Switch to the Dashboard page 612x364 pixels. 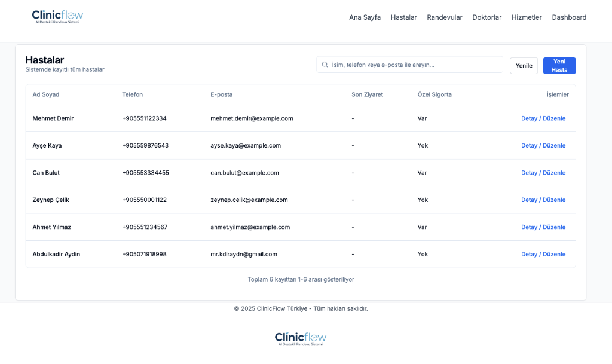569,17
